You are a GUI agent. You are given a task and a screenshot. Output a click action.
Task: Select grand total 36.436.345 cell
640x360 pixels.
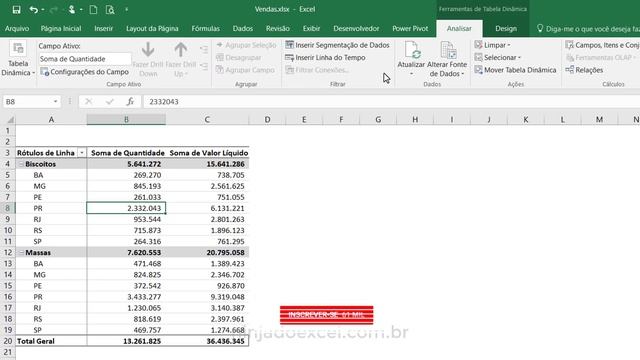(x=208, y=341)
